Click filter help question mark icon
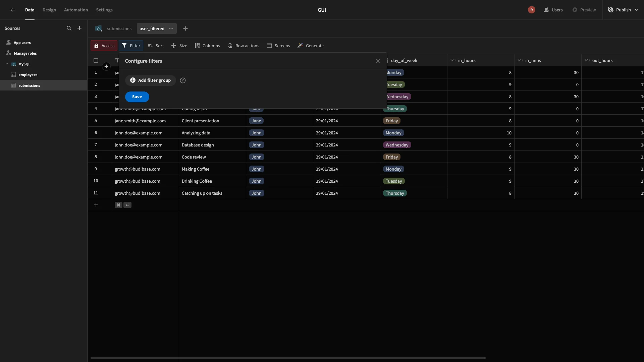Viewport: 644px width, 362px height. coord(183,80)
